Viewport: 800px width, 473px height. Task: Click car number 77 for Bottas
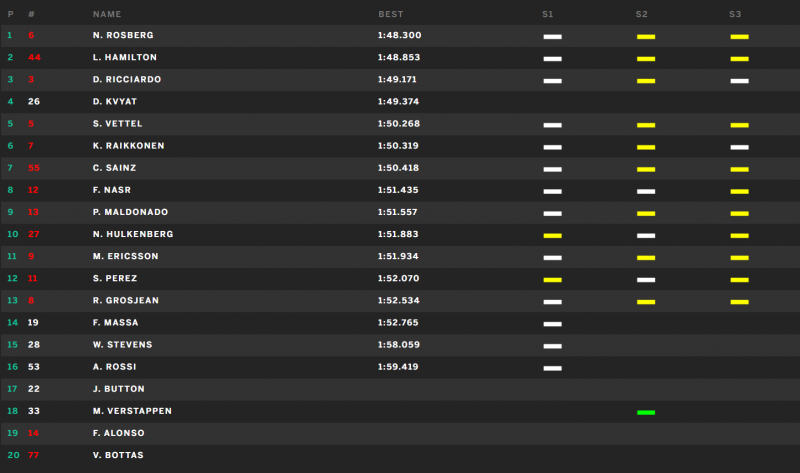(x=34, y=455)
